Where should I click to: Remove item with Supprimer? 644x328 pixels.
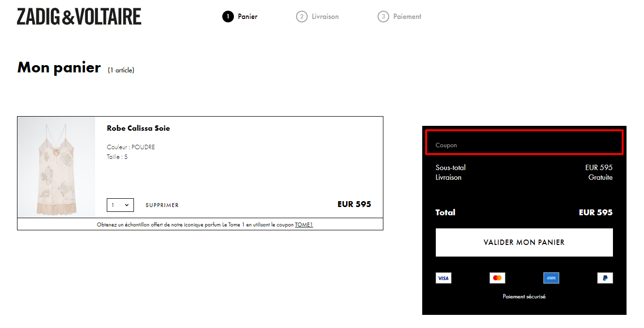162,205
